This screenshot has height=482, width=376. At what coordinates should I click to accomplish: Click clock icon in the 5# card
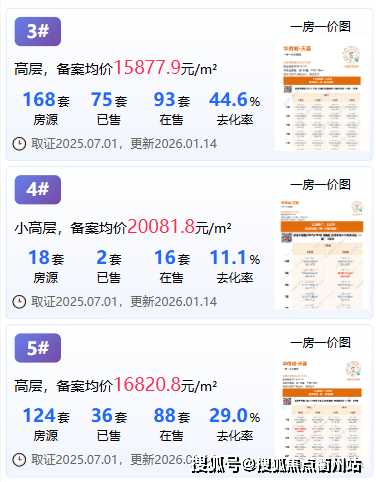[x=19, y=460]
